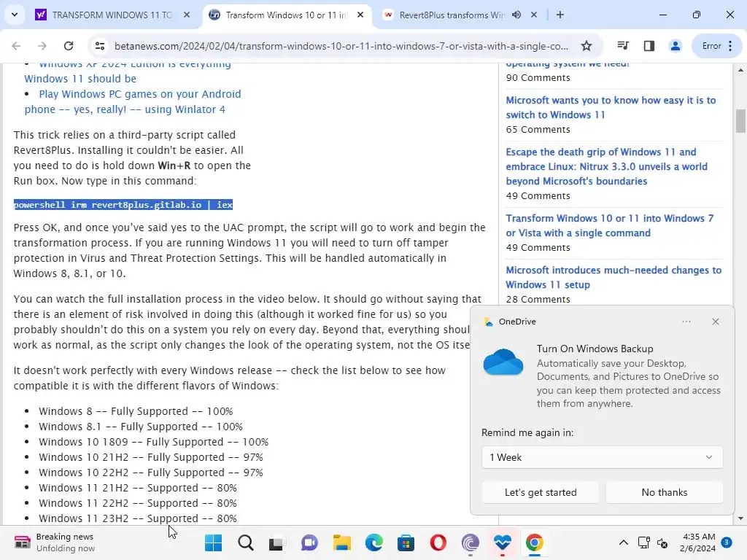This screenshot has height=560, width=747.
Task: Click No thanks button
Action: [x=664, y=492]
